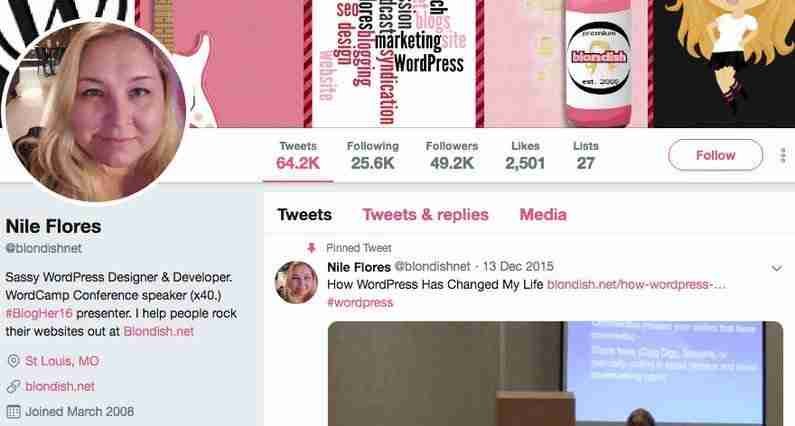
Task: Click the pinned tweet pushpin icon
Action: (x=311, y=248)
